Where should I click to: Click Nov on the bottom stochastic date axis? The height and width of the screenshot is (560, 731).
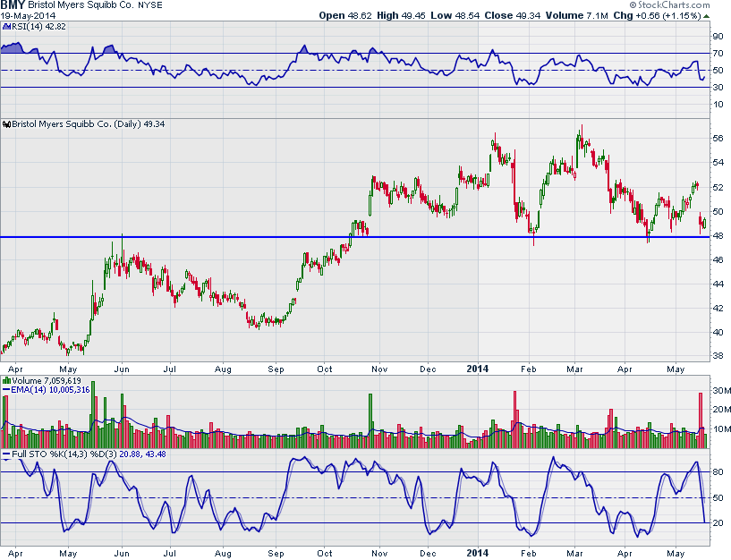(x=379, y=554)
